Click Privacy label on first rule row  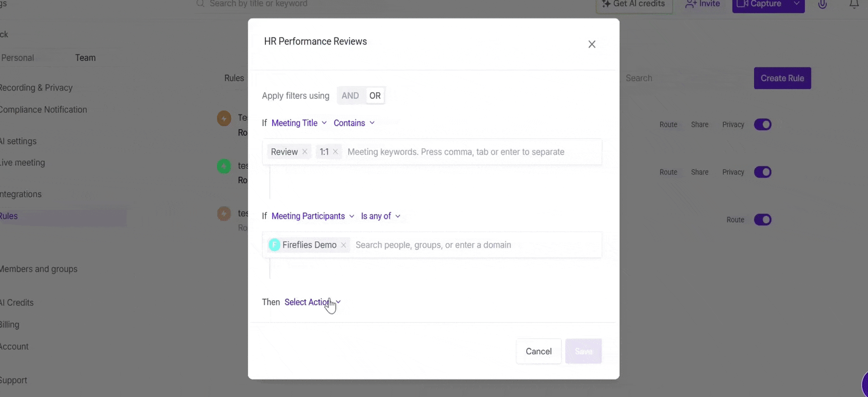click(733, 125)
